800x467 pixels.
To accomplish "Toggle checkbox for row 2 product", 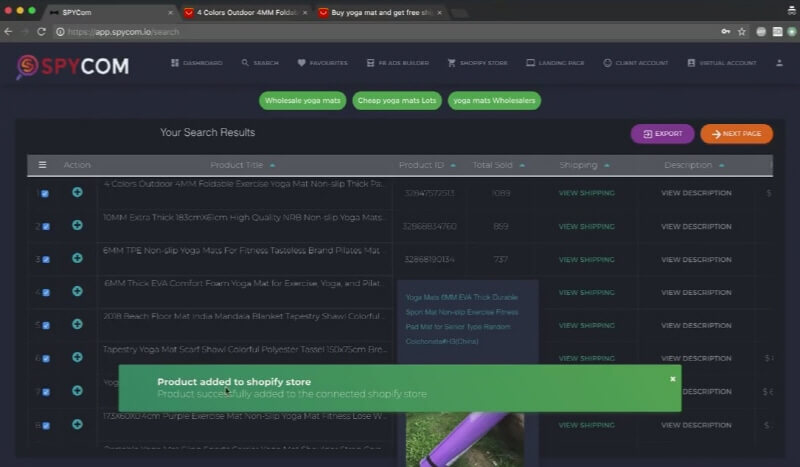I will click(46, 227).
